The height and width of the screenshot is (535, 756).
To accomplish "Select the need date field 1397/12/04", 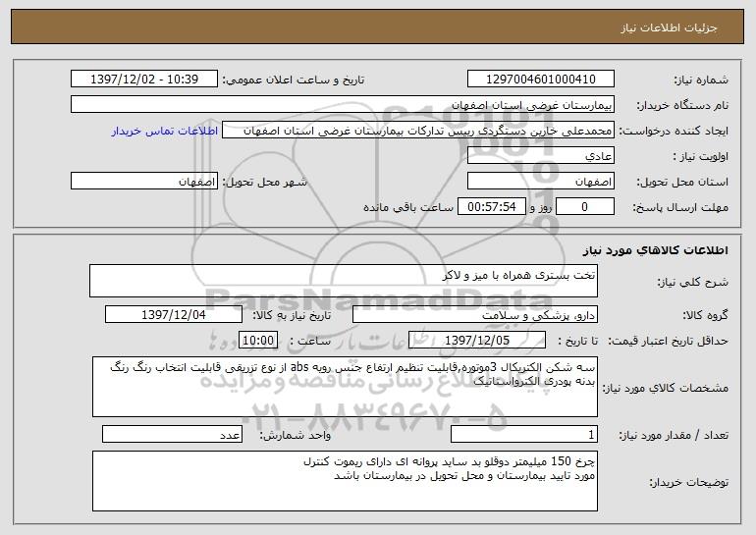I will (x=174, y=315).
